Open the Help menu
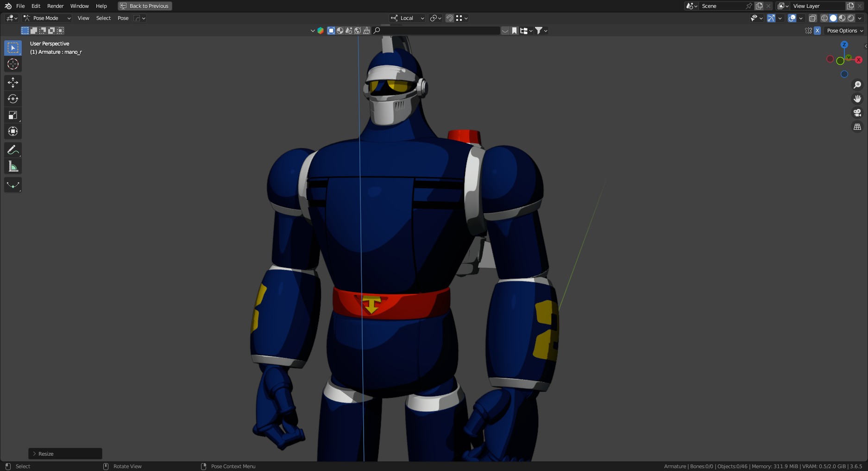868x471 pixels. click(x=101, y=6)
